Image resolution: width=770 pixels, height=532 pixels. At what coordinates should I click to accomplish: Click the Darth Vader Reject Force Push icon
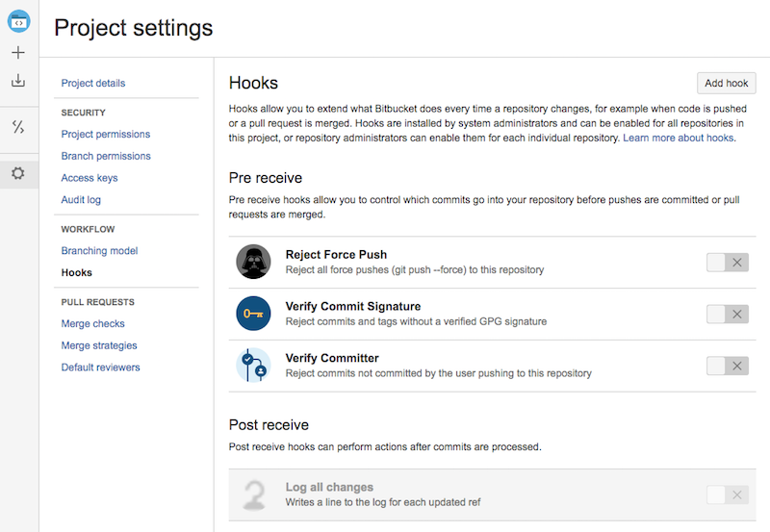253,262
